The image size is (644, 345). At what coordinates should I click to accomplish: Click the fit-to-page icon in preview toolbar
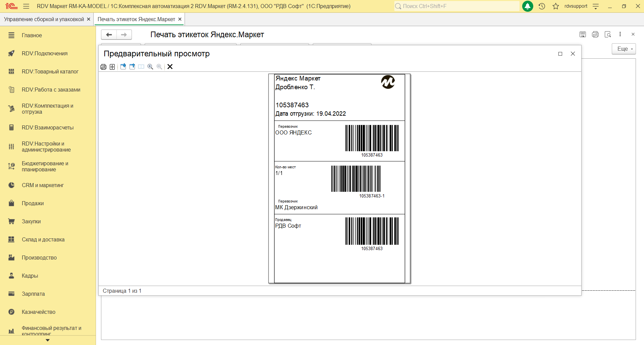point(112,67)
